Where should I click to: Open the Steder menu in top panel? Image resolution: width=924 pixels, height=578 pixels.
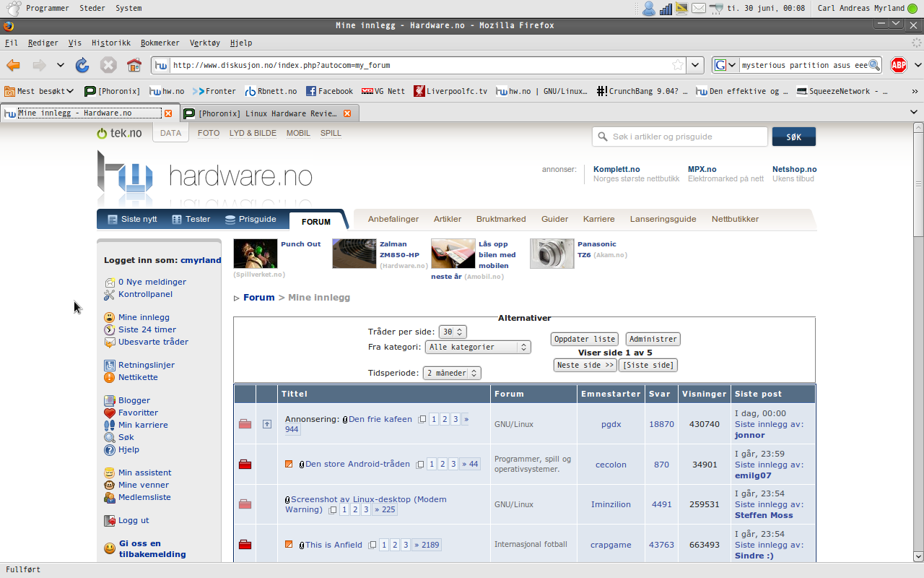[92, 9]
